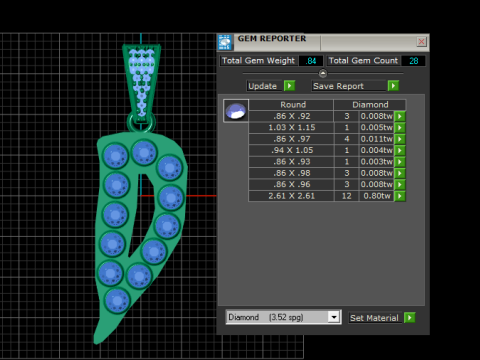Click the Update button label

[263, 86]
